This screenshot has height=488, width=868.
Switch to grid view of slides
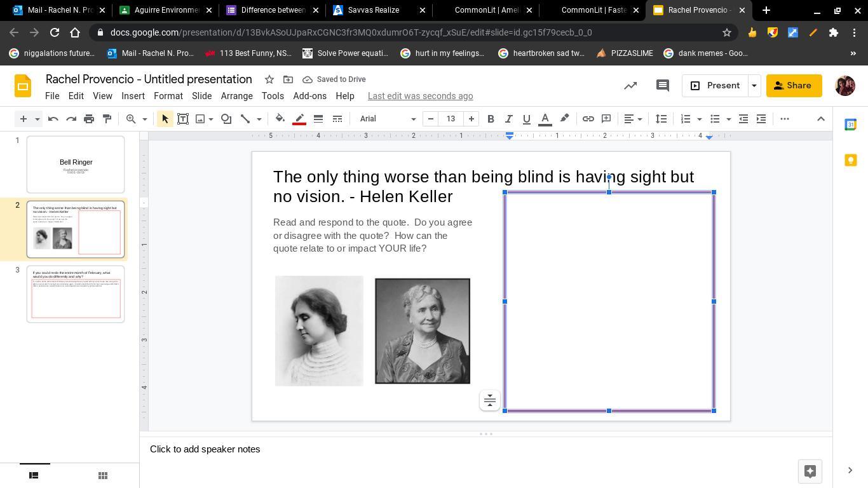pyautogui.click(x=102, y=475)
